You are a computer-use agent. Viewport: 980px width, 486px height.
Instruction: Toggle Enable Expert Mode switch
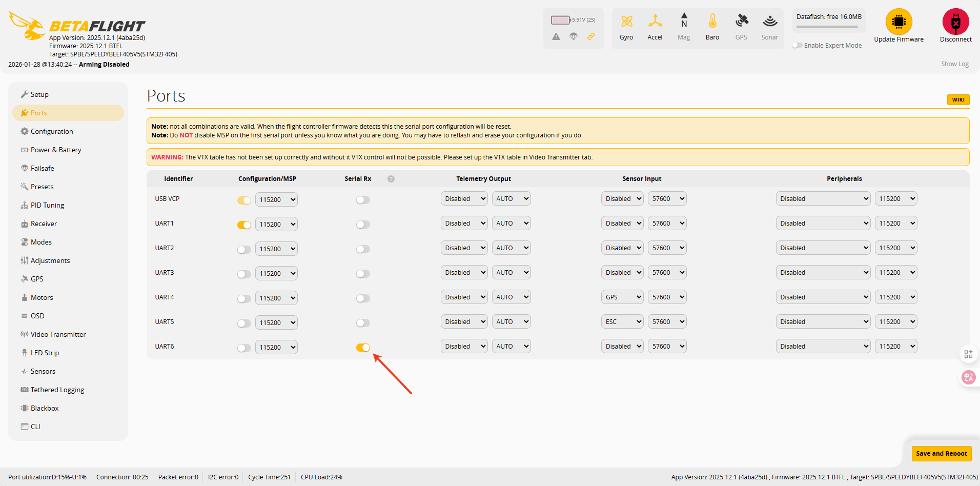pos(797,46)
